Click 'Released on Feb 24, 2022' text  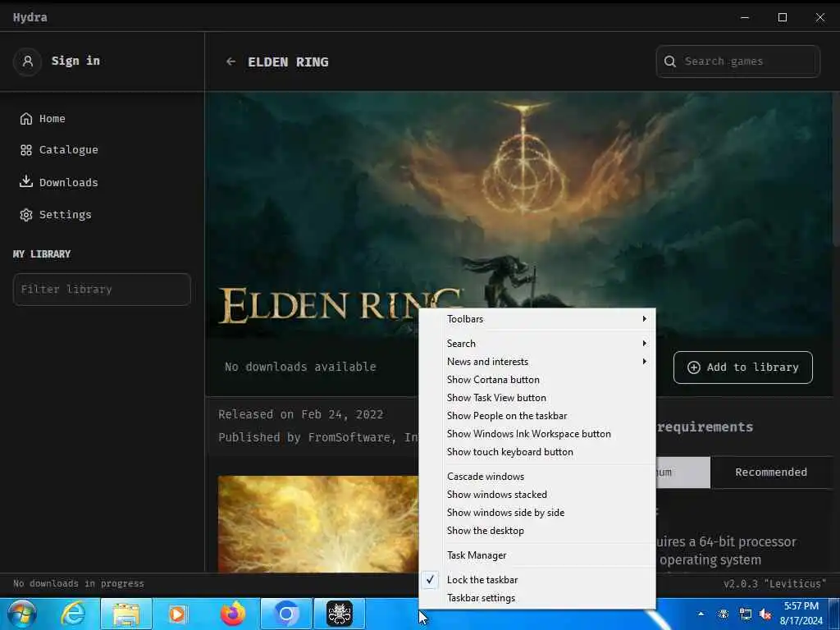tap(300, 414)
